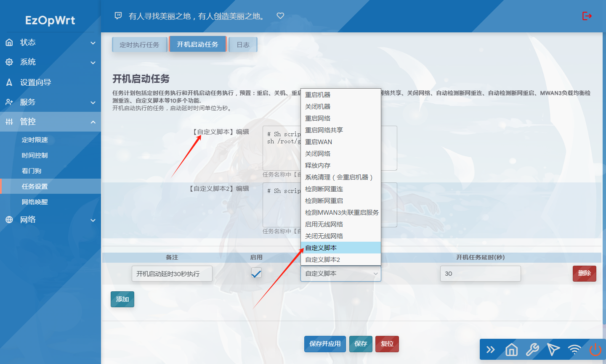
Task: Open the task type dropdown showing 自定义脚本
Action: [341, 274]
